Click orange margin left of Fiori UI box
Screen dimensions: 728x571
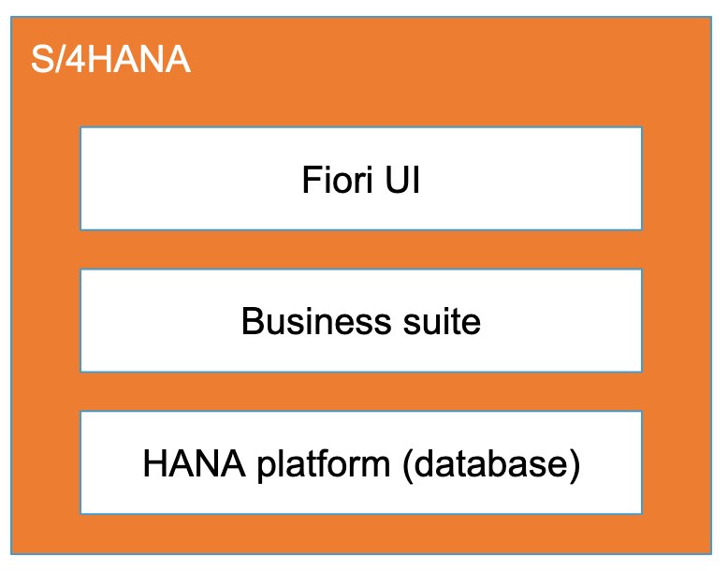tap(45, 179)
